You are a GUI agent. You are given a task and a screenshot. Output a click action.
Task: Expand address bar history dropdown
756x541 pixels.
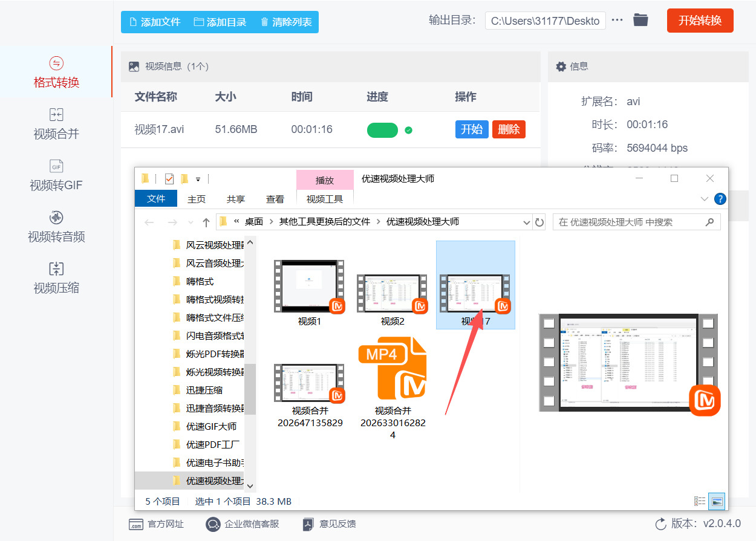526,222
